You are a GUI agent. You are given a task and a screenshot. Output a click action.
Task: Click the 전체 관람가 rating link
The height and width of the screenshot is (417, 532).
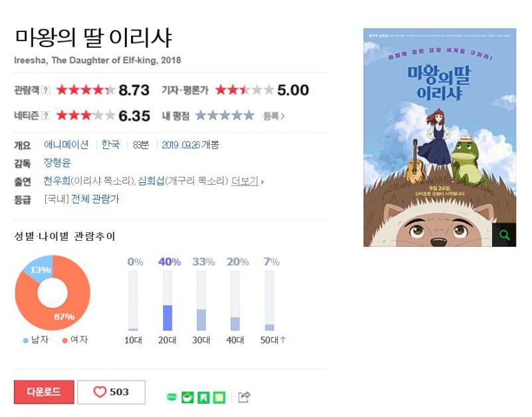click(95, 199)
